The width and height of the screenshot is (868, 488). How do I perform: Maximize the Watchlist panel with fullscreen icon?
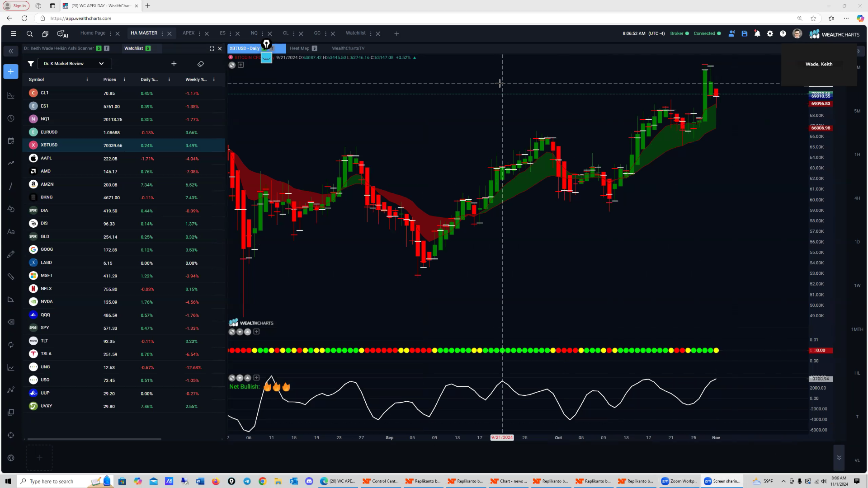click(x=212, y=48)
